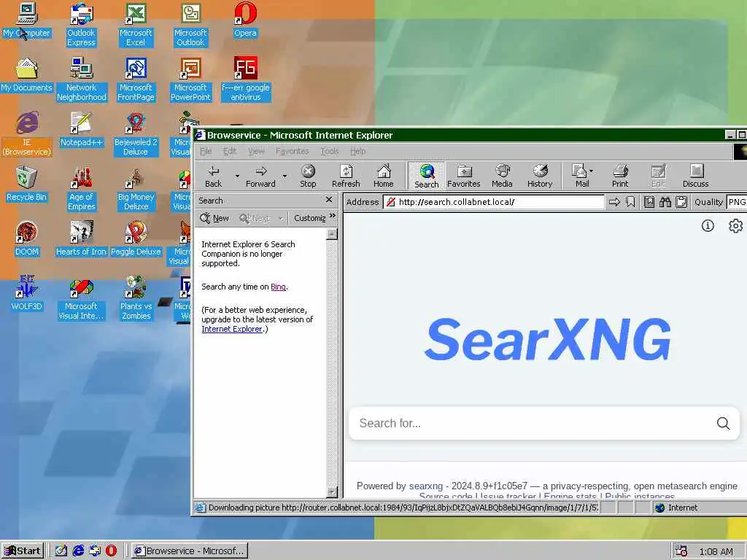Select the Microsoft Excel desktop icon
Viewport: 747px width, 560px height.
[136, 25]
